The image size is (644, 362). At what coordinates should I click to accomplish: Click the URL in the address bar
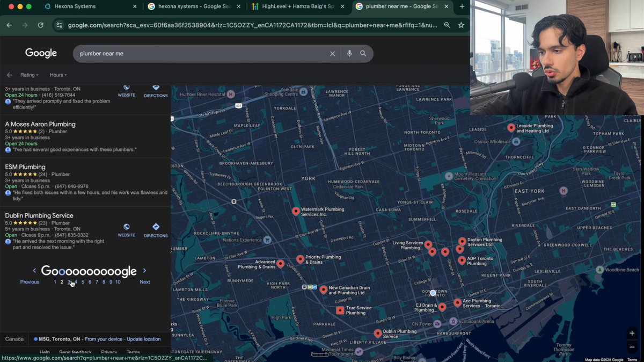coord(252,25)
